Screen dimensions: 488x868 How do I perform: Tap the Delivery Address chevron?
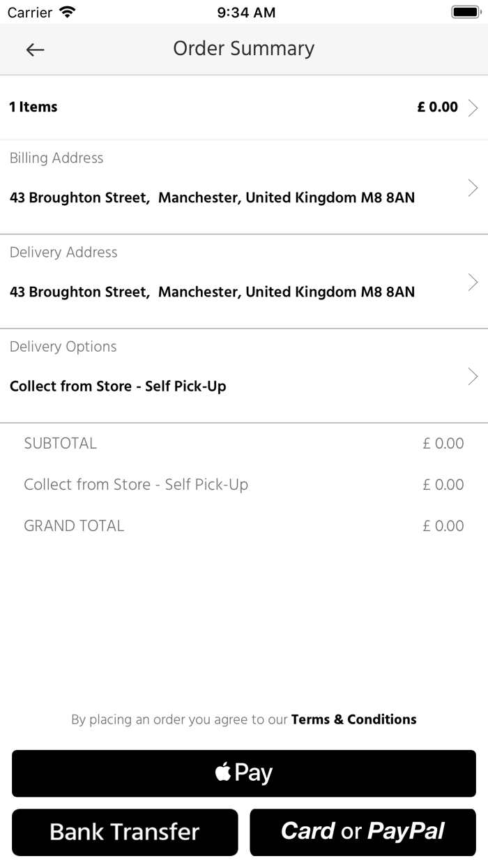pyautogui.click(x=473, y=282)
